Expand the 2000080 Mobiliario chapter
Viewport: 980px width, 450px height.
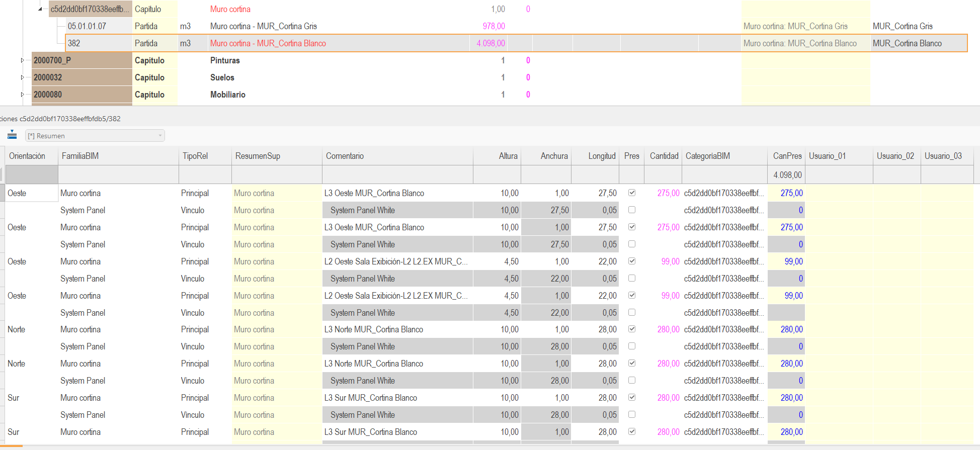(23, 95)
